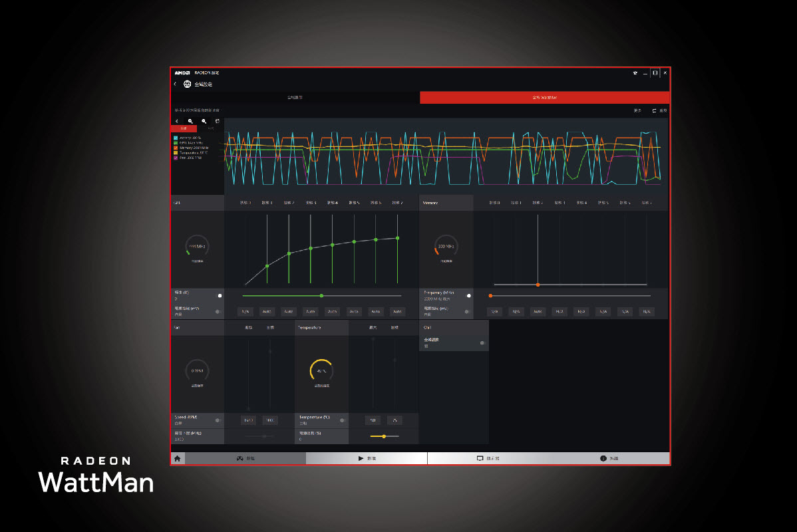Click the zoom in magnifier above the graph legend
Viewport: 797px width, 532px height.
190,121
